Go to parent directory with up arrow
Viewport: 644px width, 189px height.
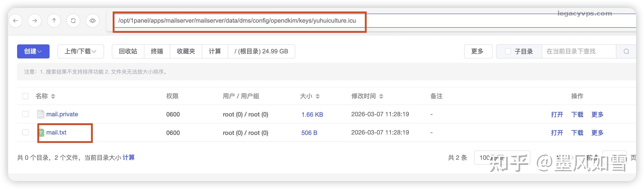coord(54,20)
